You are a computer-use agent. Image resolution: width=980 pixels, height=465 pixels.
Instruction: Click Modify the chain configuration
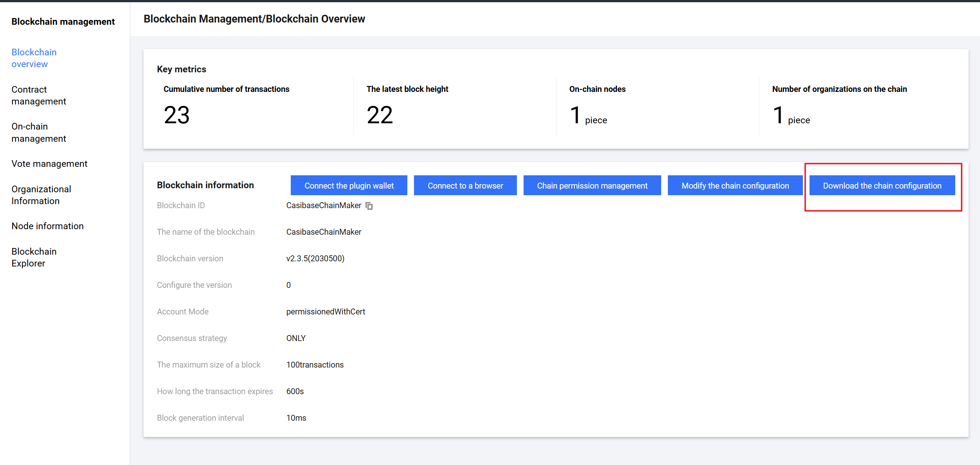coord(735,186)
